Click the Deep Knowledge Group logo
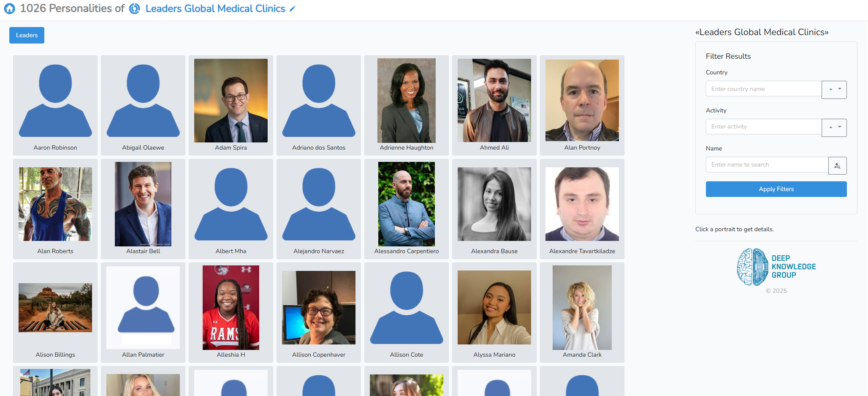 [776, 267]
